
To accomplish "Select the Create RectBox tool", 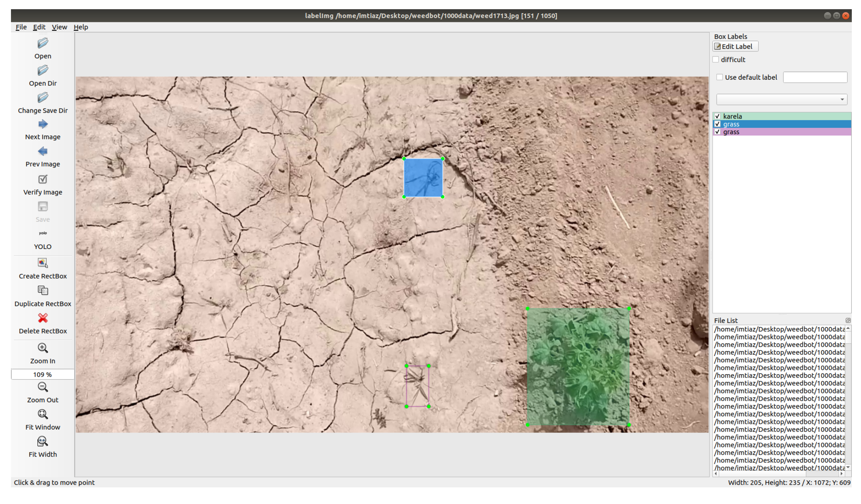I will [x=43, y=263].
